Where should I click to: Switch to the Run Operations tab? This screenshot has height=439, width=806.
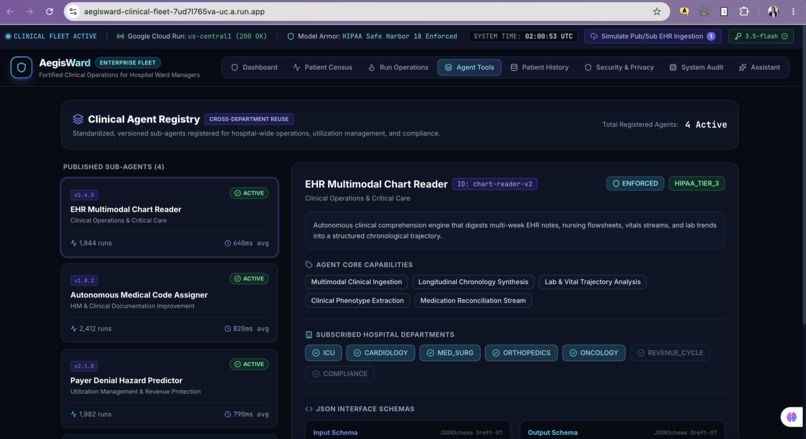(398, 67)
